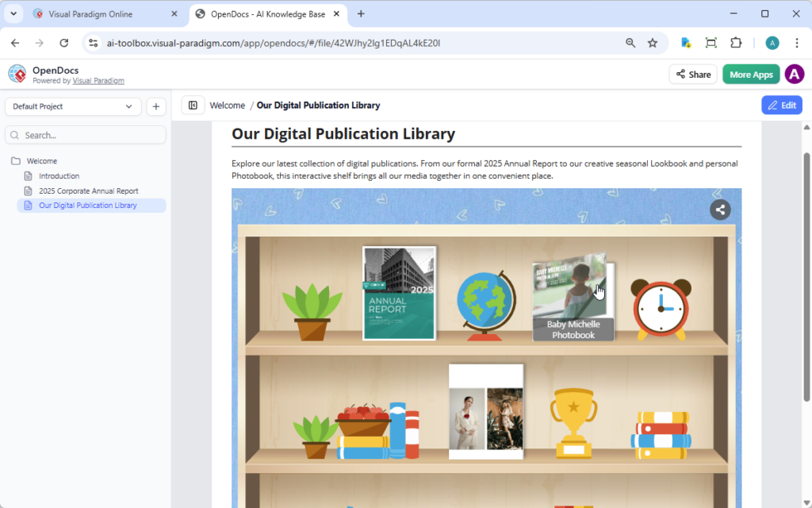Open the Default Project dropdown

coord(72,106)
